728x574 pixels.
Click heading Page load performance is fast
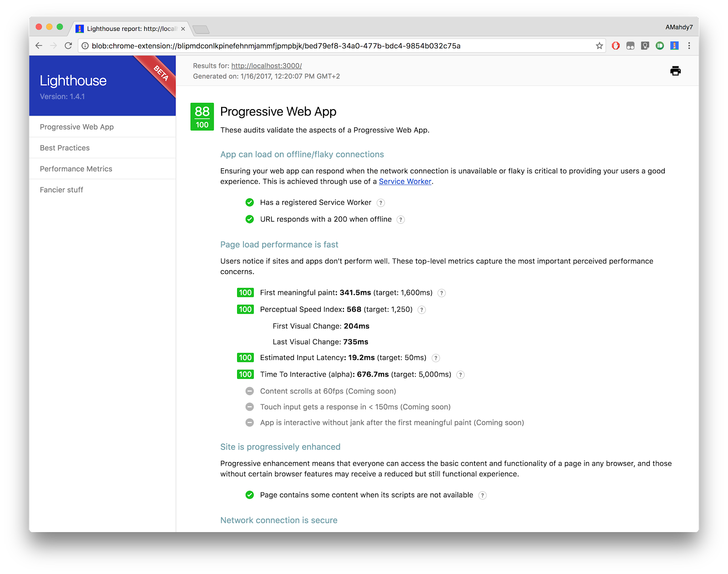279,245
